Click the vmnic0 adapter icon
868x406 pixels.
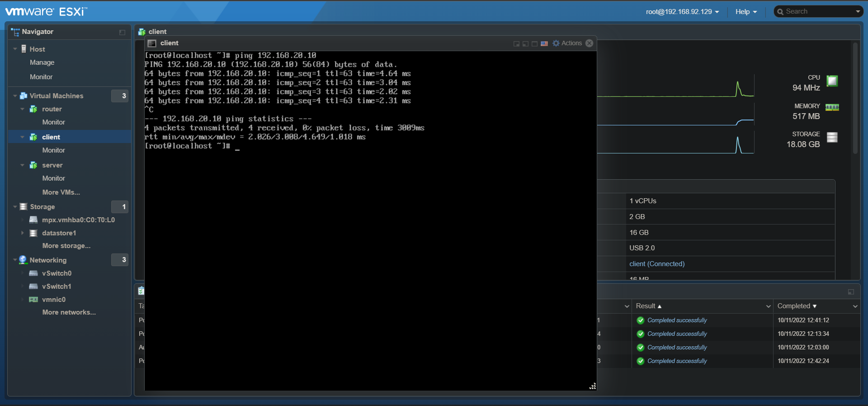[x=33, y=300]
